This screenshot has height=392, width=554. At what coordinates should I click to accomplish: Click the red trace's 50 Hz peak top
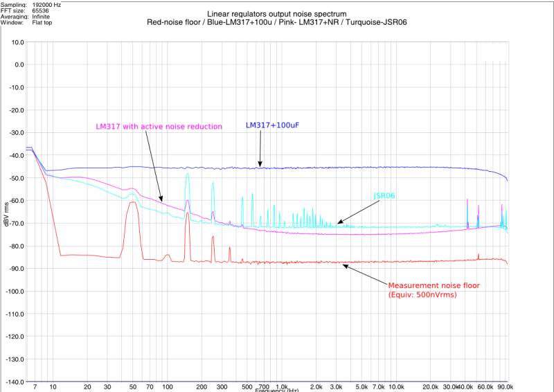[x=133, y=202]
